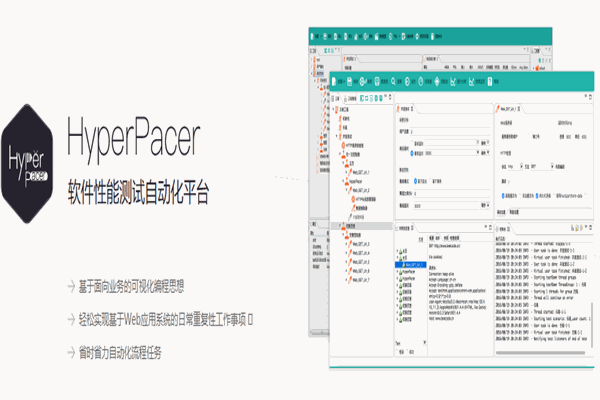Image resolution: width=600 pixels, height=400 pixels.
Task: Click the gear settings icon in front toolbar
Action: coord(437,81)
